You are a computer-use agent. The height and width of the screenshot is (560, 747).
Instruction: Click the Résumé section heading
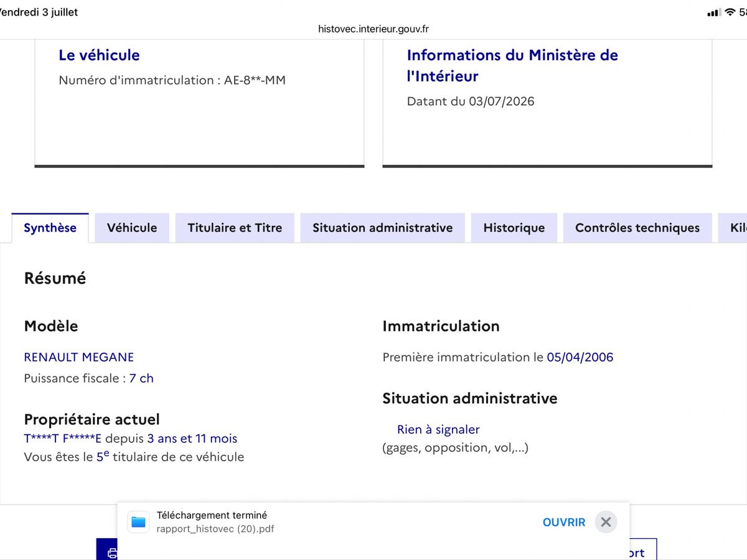tap(55, 278)
